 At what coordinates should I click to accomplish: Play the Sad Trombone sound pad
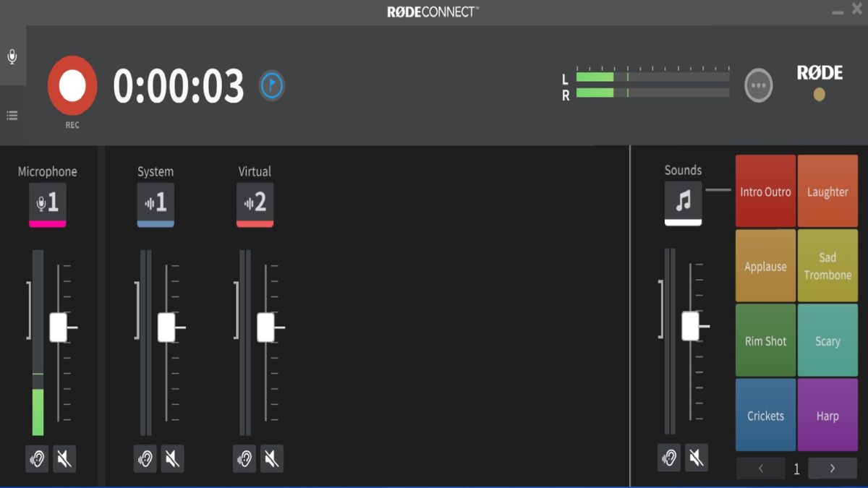(x=827, y=265)
